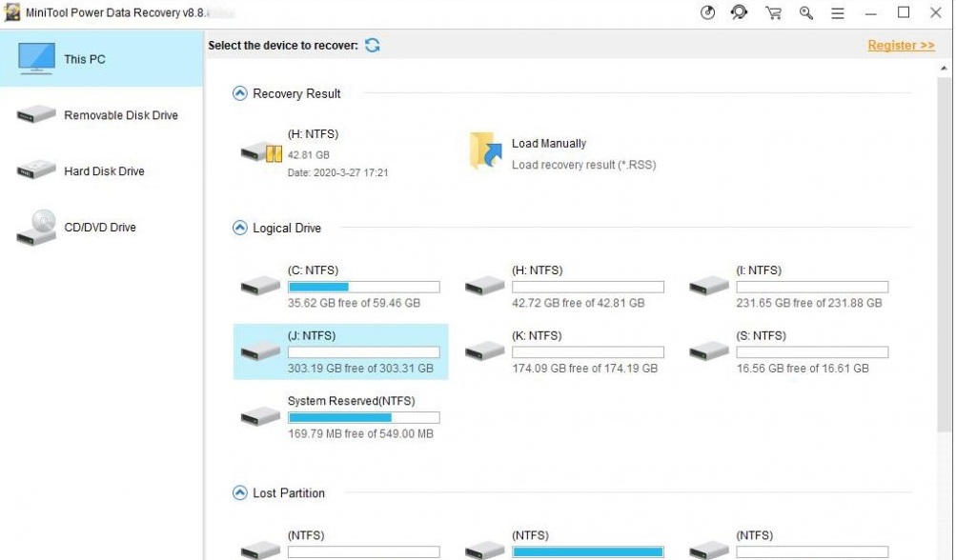Click the Removable Disk Drive icon
This screenshot has width=956, height=560.
36,114
